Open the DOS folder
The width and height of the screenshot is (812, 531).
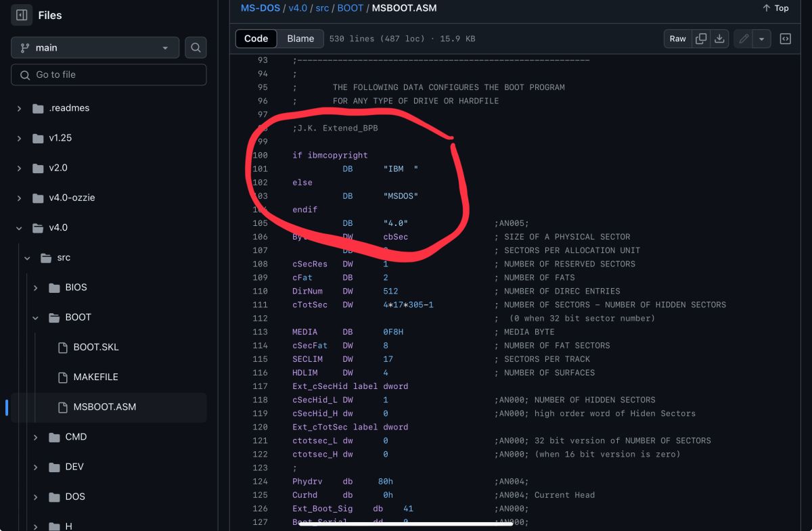(x=75, y=497)
